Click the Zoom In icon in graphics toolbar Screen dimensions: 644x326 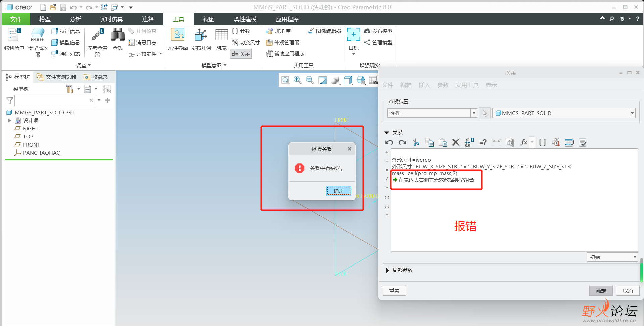[x=297, y=80]
